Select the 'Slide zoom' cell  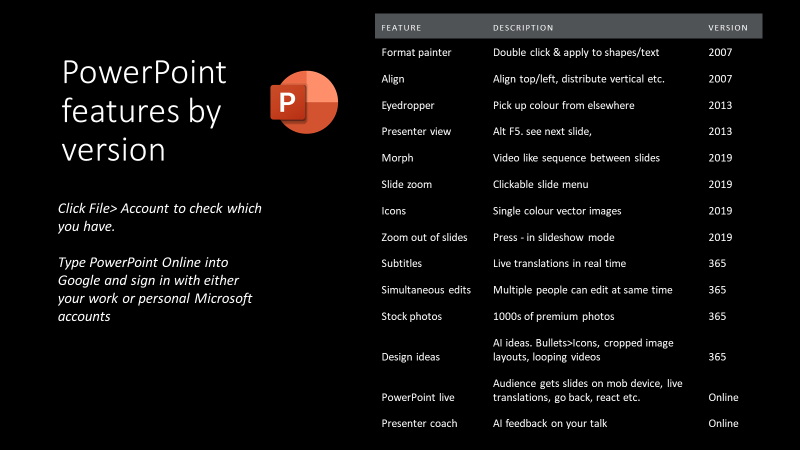(x=406, y=184)
